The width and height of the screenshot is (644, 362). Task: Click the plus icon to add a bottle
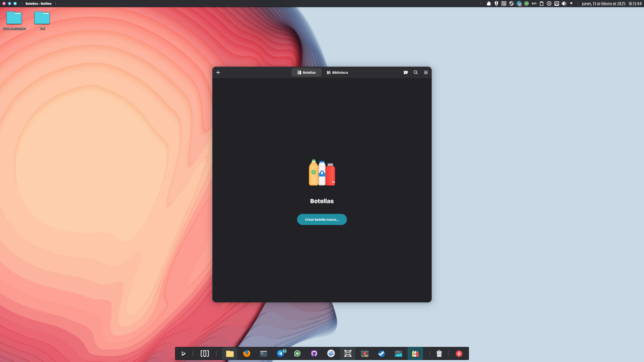pyautogui.click(x=218, y=72)
